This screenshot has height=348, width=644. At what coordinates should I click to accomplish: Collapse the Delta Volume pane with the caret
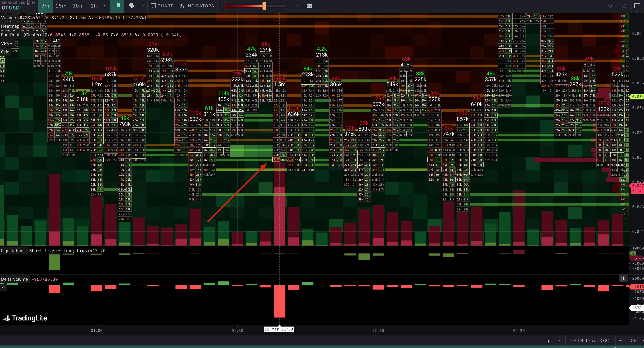click(x=3, y=288)
